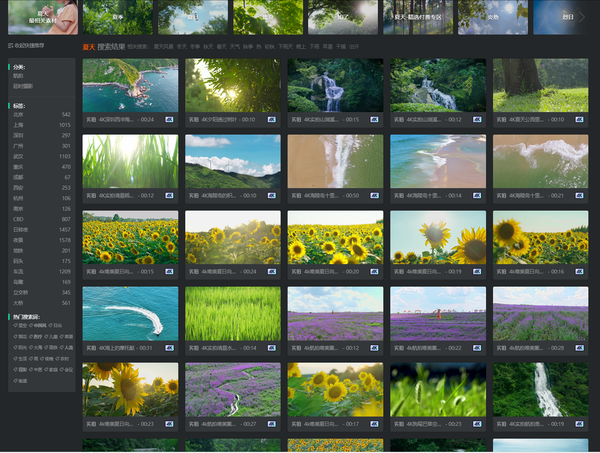
Task: Open the tall waterfall thumbnail in bottom row
Action: (540, 389)
